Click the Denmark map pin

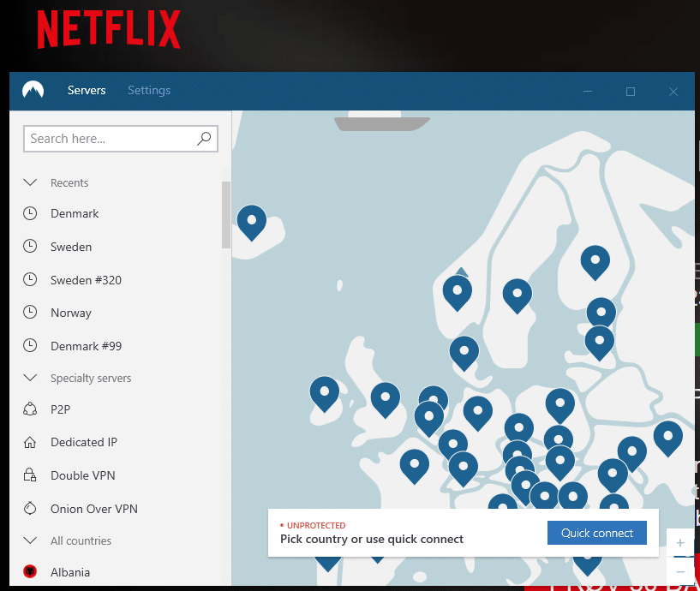click(x=464, y=353)
